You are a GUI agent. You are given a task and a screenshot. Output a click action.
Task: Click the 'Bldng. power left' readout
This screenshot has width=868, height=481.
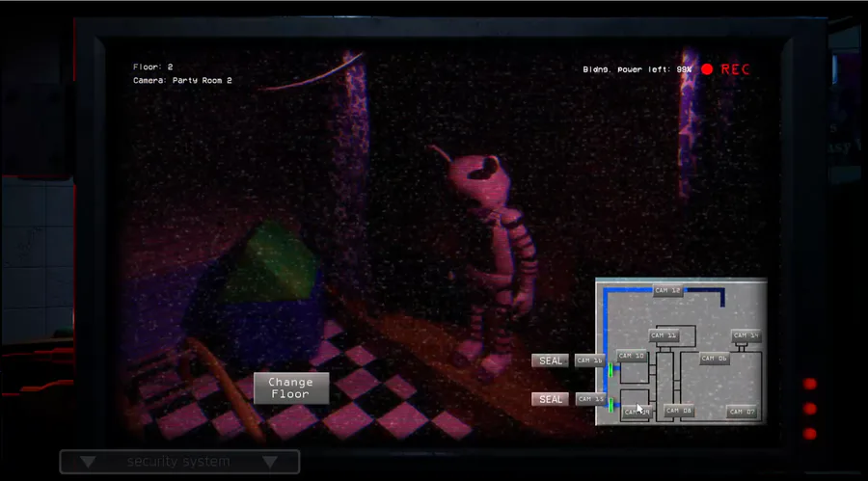[637, 69]
